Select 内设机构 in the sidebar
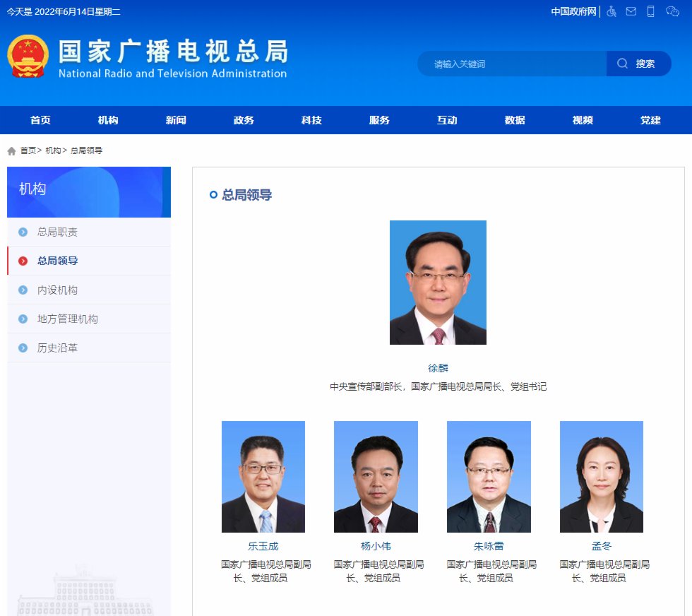Image resolution: width=692 pixels, height=616 pixels. point(57,290)
